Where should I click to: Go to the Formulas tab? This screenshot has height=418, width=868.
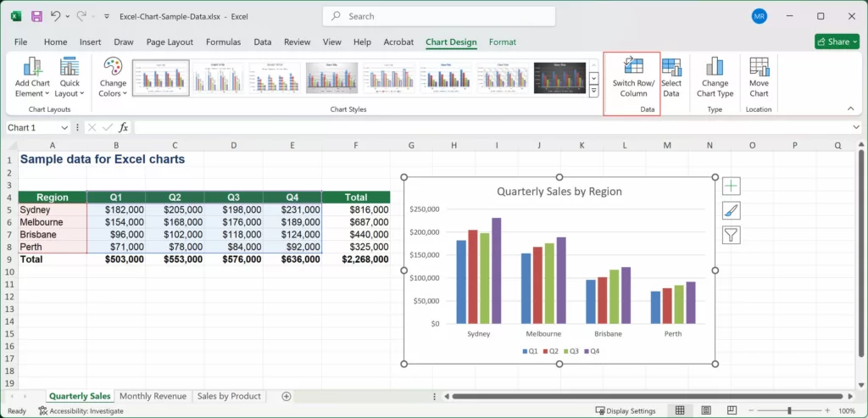(223, 42)
